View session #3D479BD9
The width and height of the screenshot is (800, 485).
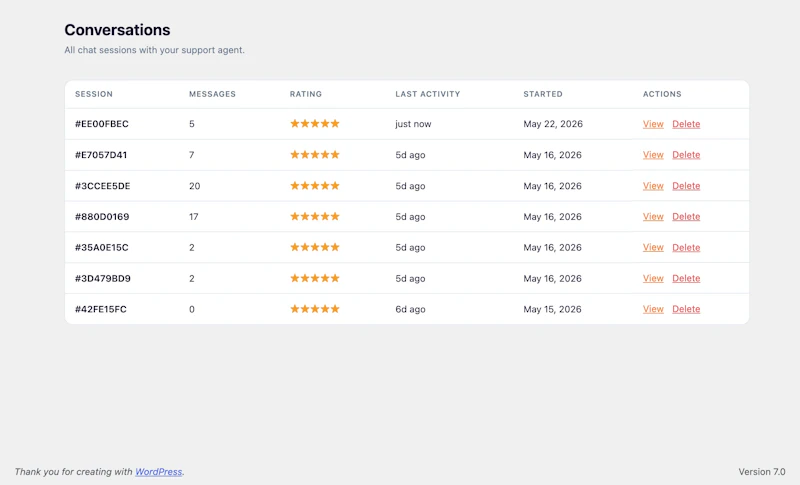pyautogui.click(x=653, y=278)
